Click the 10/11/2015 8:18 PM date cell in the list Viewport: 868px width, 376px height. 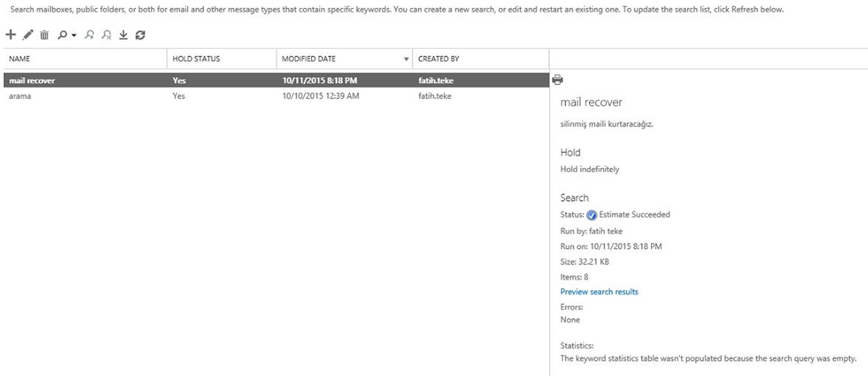319,81
